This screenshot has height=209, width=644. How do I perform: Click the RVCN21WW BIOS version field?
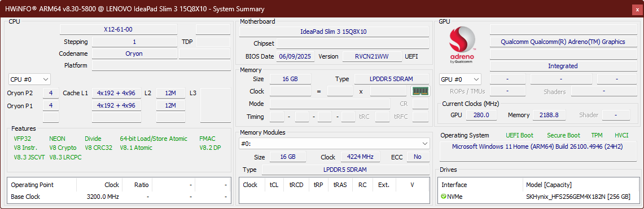372,56
